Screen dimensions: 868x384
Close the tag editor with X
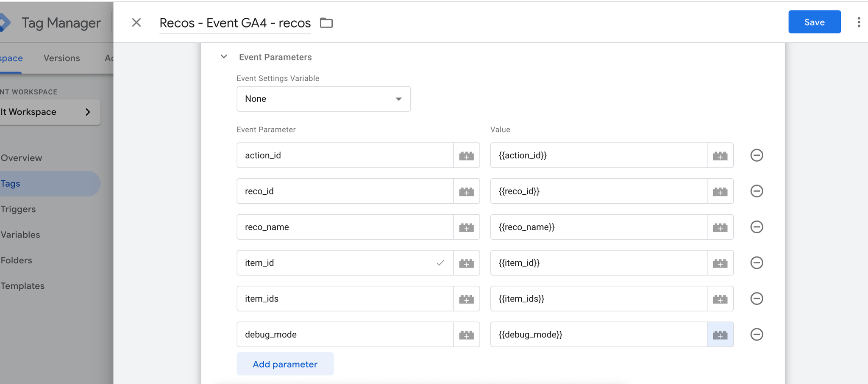pyautogui.click(x=136, y=22)
